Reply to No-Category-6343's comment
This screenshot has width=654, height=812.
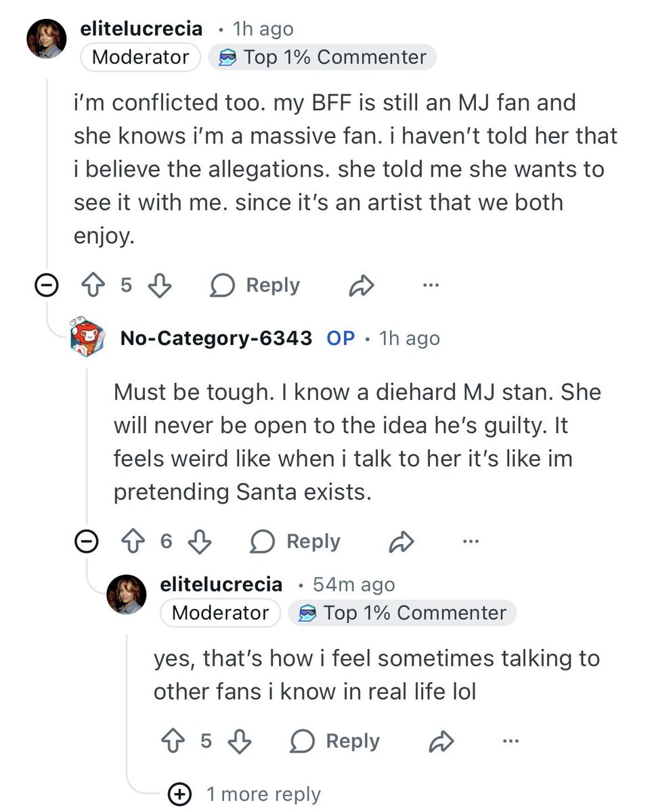point(295,541)
